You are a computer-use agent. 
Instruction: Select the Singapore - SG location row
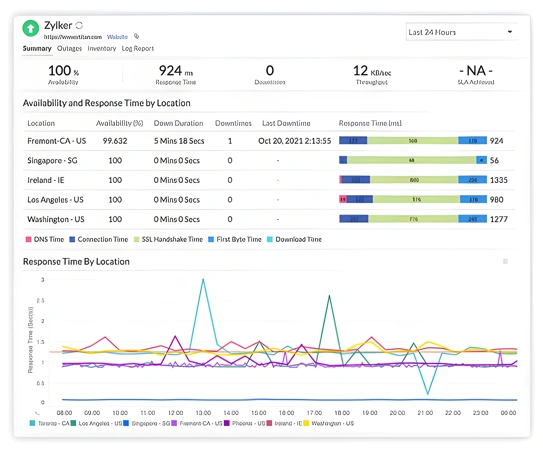coord(269,160)
